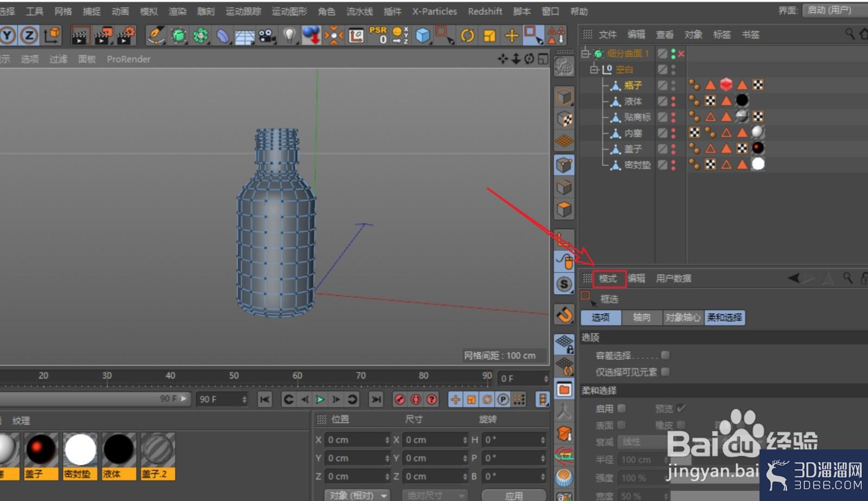Open the ProRender viewport menu
868x501 pixels.
point(129,59)
